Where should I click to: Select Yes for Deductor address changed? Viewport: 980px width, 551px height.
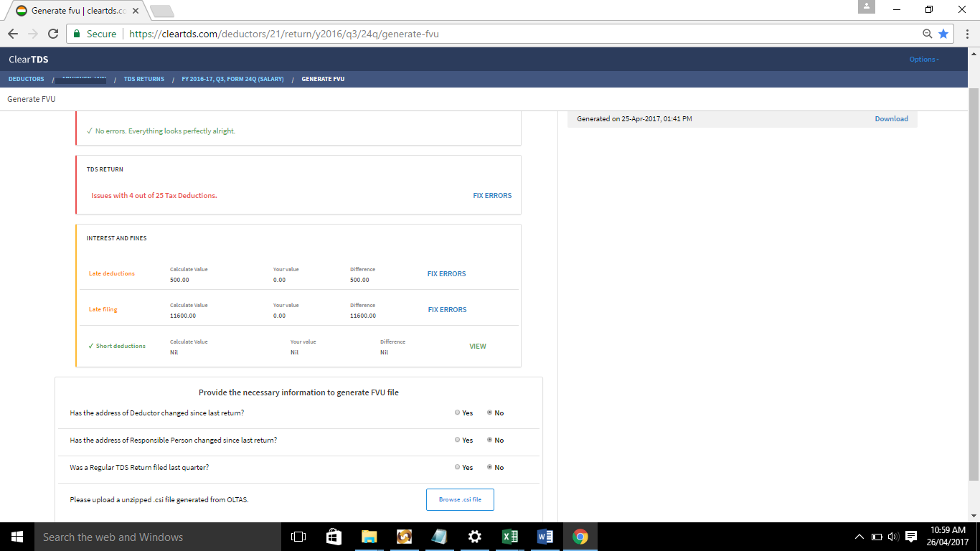click(458, 413)
